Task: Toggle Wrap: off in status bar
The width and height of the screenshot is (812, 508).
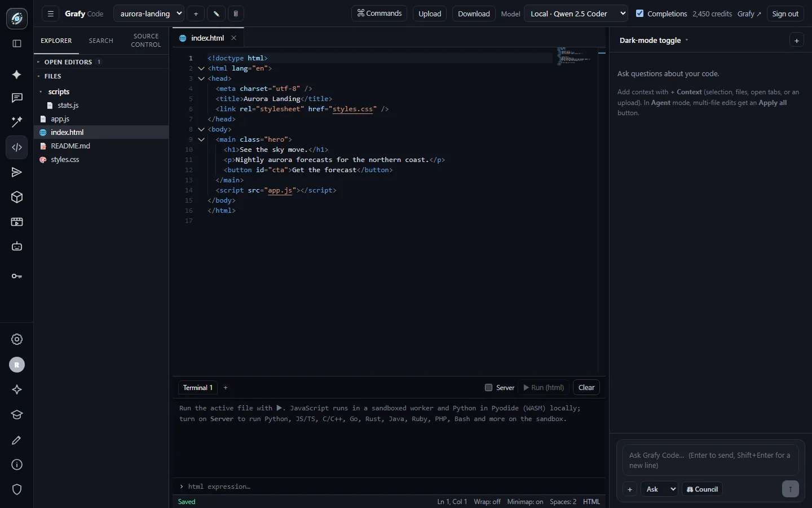Action: (x=487, y=502)
